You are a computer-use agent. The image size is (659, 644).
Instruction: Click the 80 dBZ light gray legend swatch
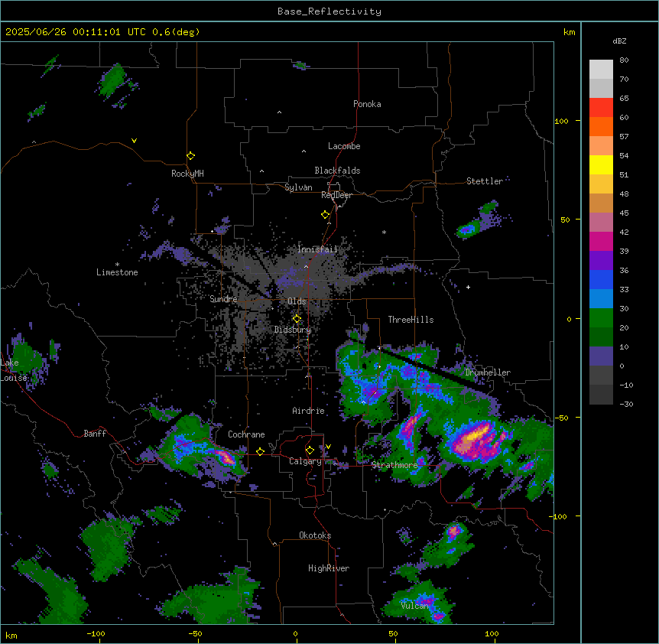pyautogui.click(x=601, y=70)
